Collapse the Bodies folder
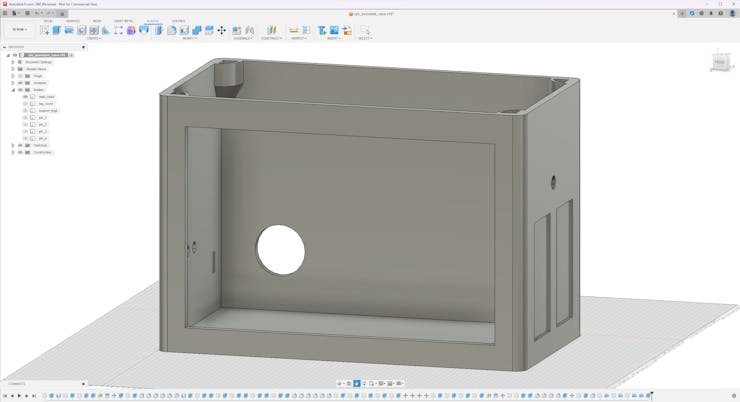The width and height of the screenshot is (740, 402). [13, 90]
